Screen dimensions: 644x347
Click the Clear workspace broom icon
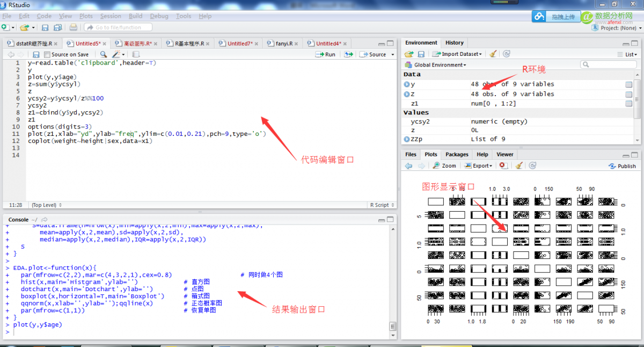493,54
